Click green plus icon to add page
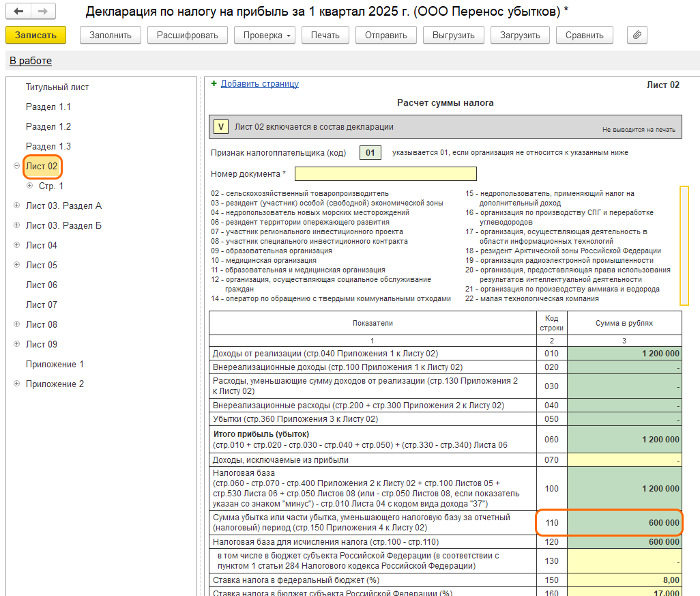 pos(214,83)
